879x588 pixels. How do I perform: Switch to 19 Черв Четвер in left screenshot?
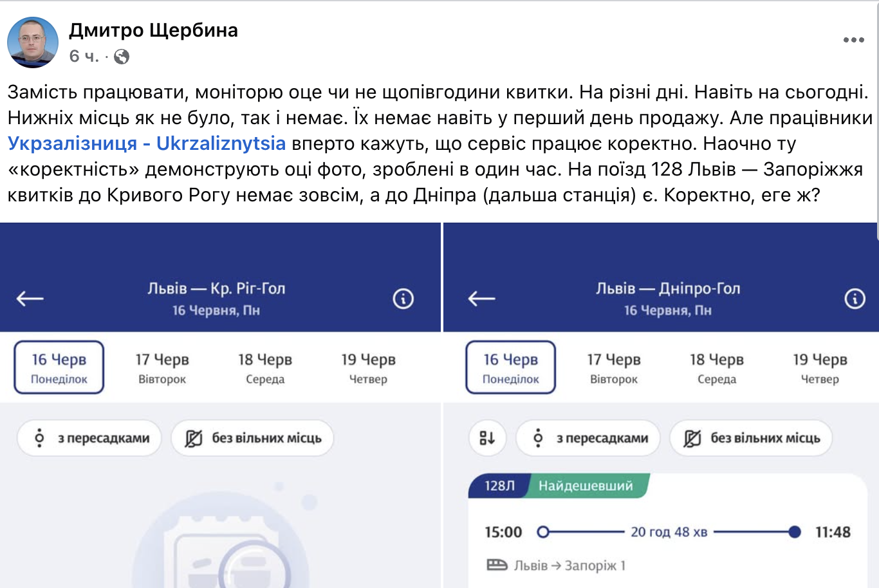(x=368, y=367)
